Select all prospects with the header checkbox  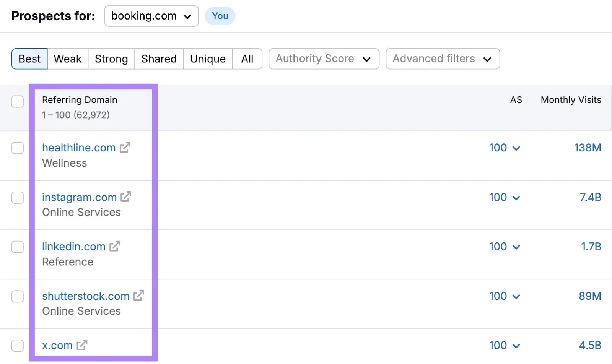point(18,101)
